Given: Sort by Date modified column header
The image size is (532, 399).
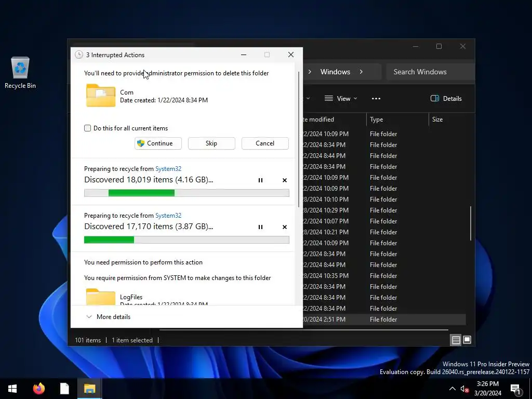Looking at the screenshot, I should point(334,119).
